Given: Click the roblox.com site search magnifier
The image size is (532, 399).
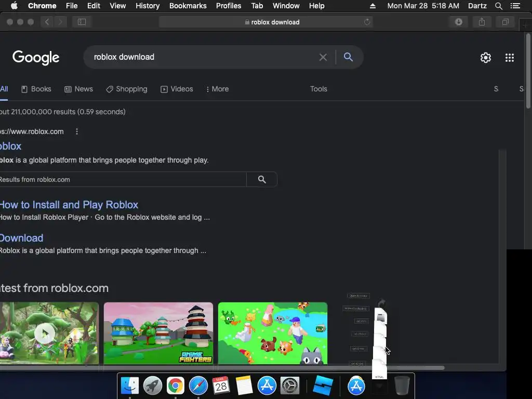Looking at the screenshot, I should pyautogui.click(x=262, y=179).
